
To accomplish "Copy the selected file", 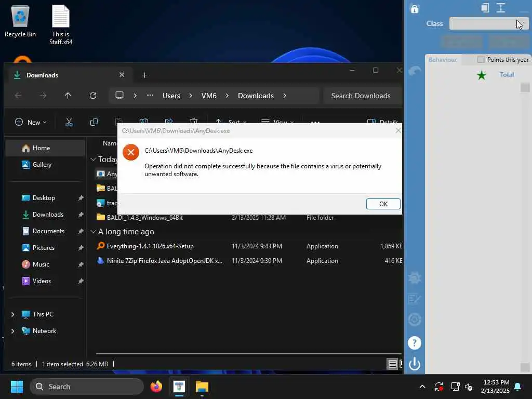I will pos(94,122).
